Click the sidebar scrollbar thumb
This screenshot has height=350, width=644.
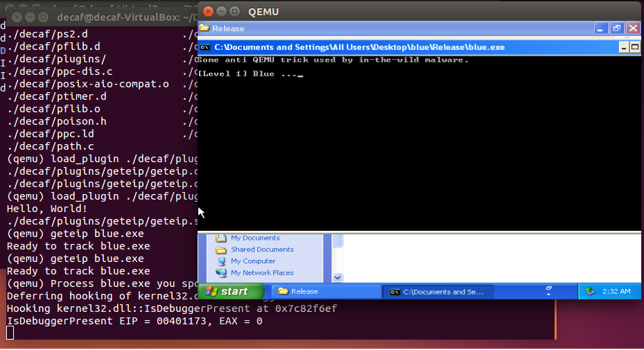[x=337, y=240]
